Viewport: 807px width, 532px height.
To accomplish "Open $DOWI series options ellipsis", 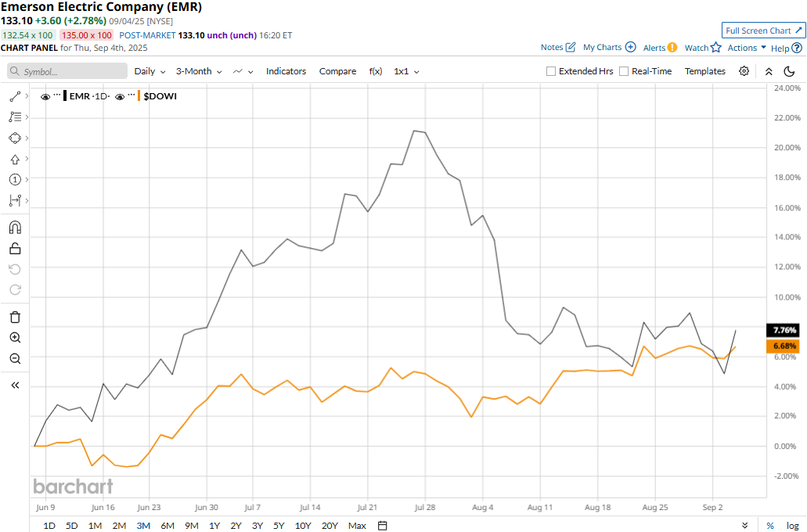I will (x=131, y=95).
